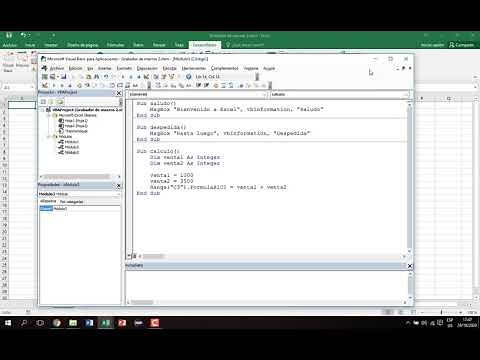Click the code window horizontal scrollbar
This screenshot has width=480, height=360.
pyautogui.click(x=272, y=256)
